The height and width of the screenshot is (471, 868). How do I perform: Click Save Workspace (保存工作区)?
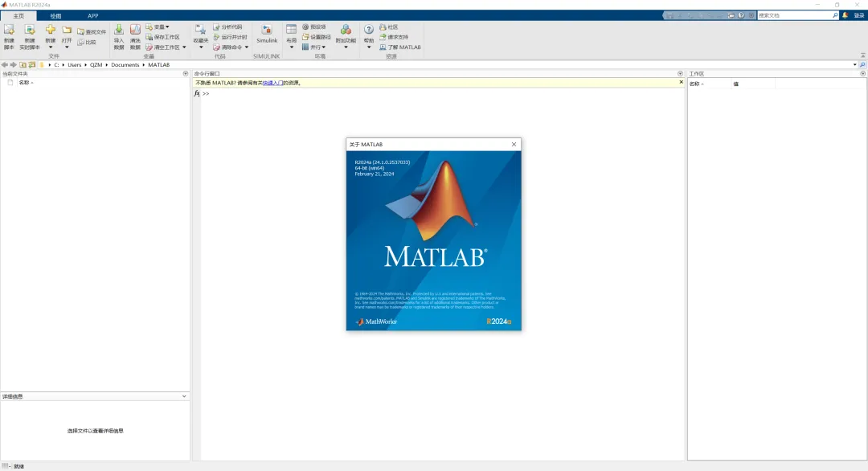pyautogui.click(x=162, y=37)
